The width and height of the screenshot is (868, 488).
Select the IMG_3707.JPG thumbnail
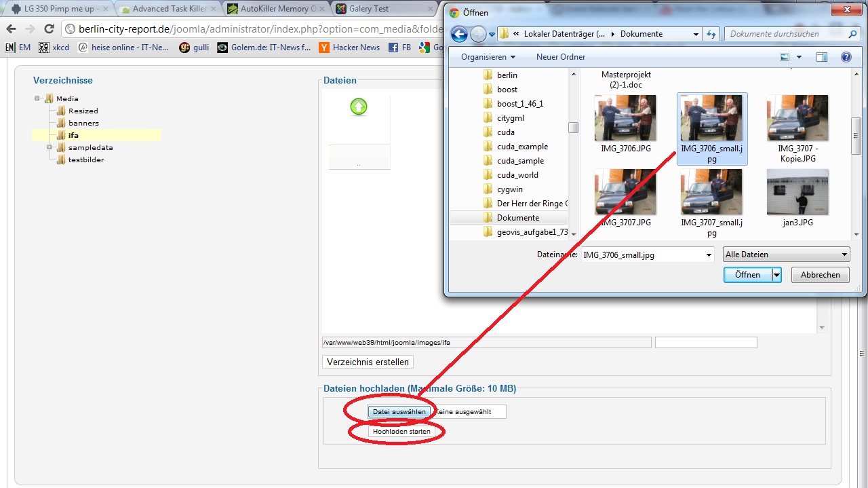625,192
